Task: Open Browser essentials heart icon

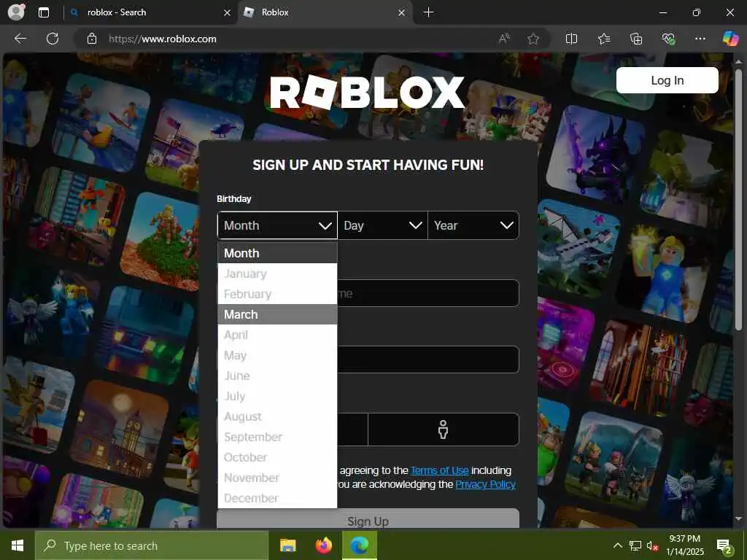Action: coord(668,39)
